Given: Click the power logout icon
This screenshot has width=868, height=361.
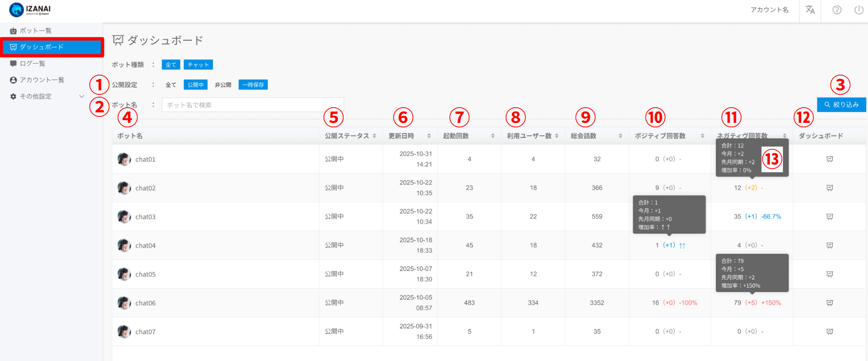Looking at the screenshot, I should point(859,10).
